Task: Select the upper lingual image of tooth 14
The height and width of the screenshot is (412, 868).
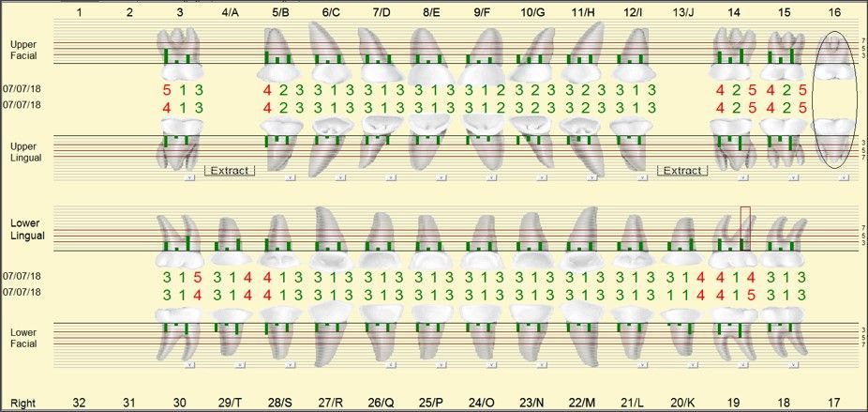Action: 735,144
